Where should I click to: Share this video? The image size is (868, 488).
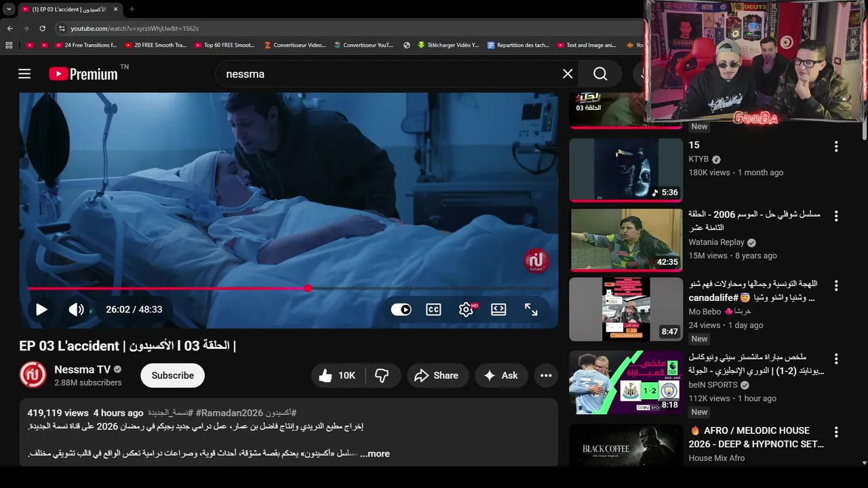[x=437, y=375]
